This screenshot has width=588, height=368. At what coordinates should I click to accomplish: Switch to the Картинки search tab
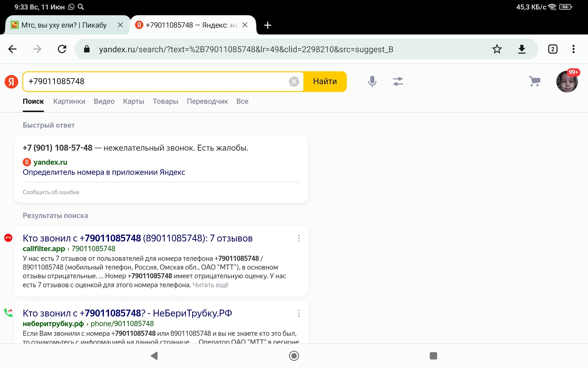click(69, 101)
